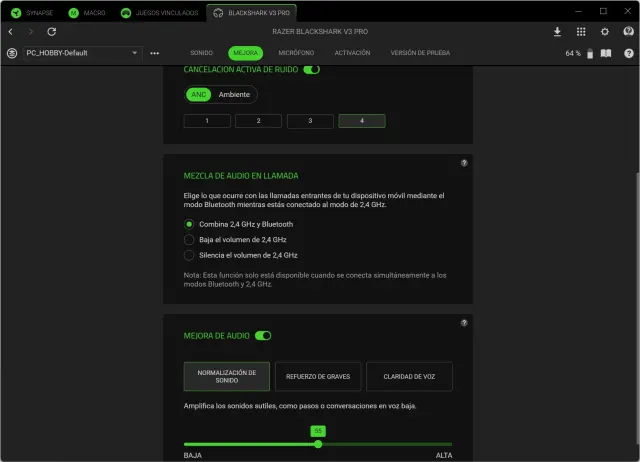The image size is (640, 462).
Task: Select Refuerzo de Graves
Action: (318, 376)
